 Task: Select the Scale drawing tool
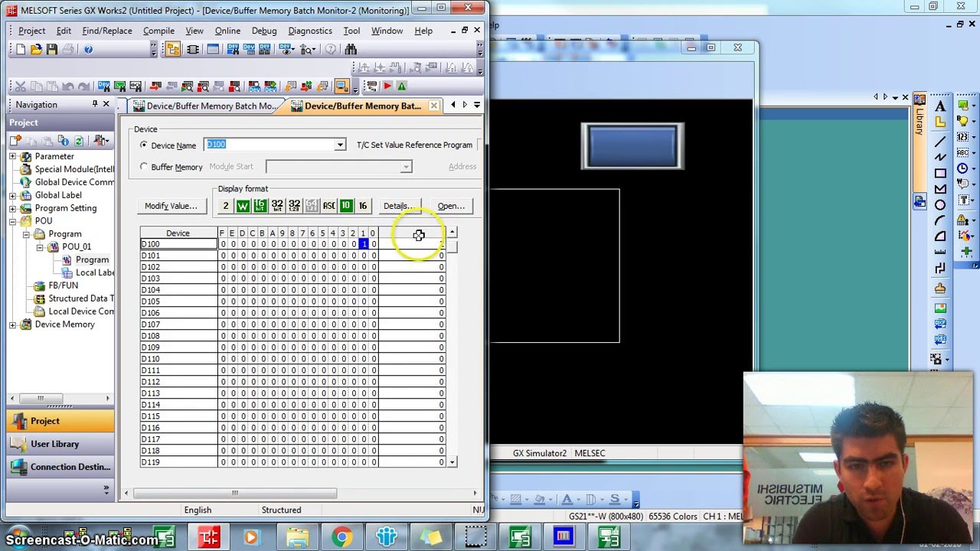(x=940, y=253)
